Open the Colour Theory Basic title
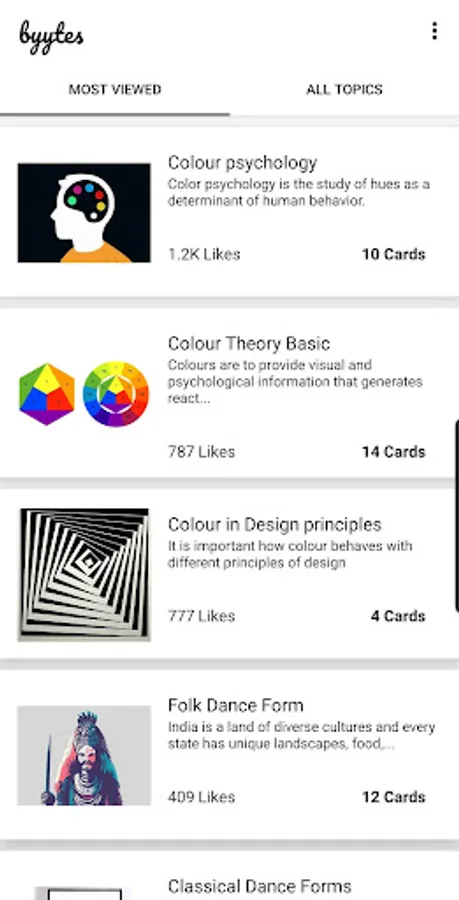This screenshot has height=900, width=459. 248,344
